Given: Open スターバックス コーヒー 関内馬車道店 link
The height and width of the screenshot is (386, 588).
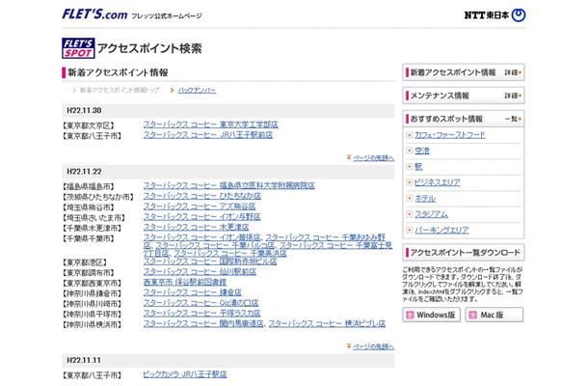Looking at the screenshot, I should click(x=203, y=323).
